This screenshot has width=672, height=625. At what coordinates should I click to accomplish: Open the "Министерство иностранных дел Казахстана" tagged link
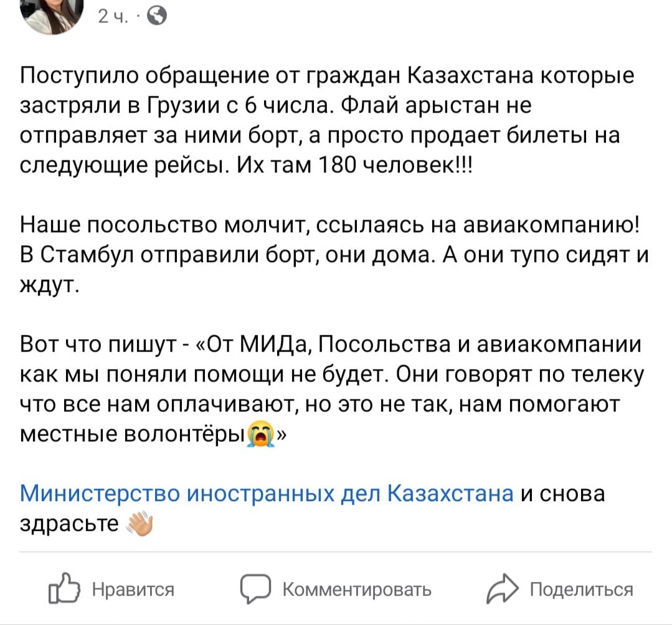click(267, 494)
